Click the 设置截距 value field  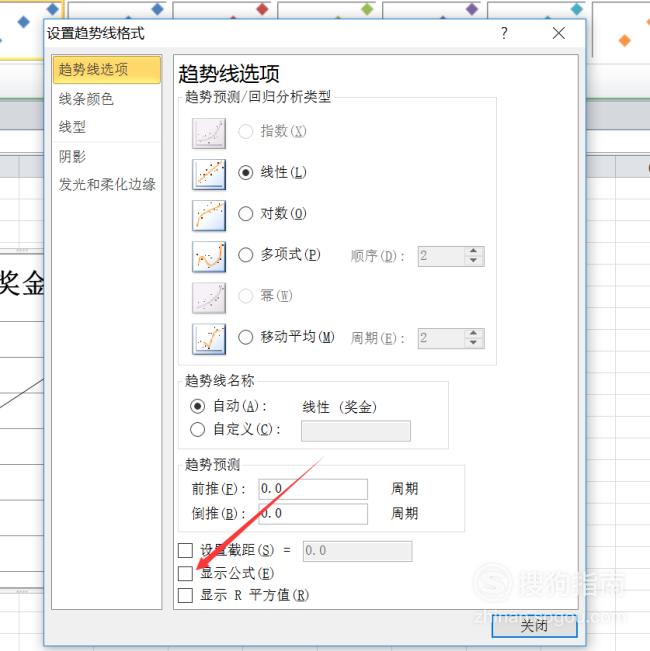click(357, 551)
